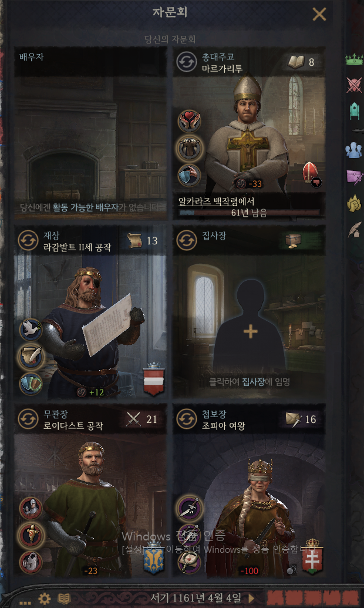Image resolution: width=364 pixels, height=608 pixels.
Task: Click the swap icon beside 총대주교
Action: [187, 62]
